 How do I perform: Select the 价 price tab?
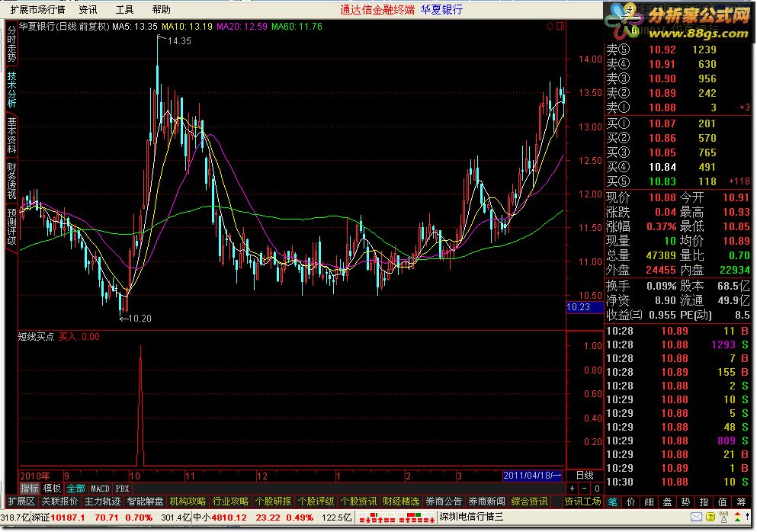coord(631,502)
